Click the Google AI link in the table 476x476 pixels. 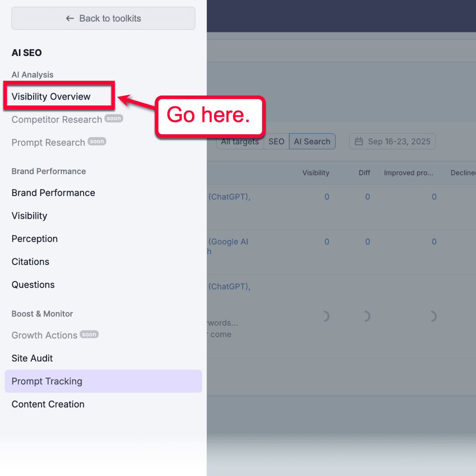pyautogui.click(x=228, y=242)
